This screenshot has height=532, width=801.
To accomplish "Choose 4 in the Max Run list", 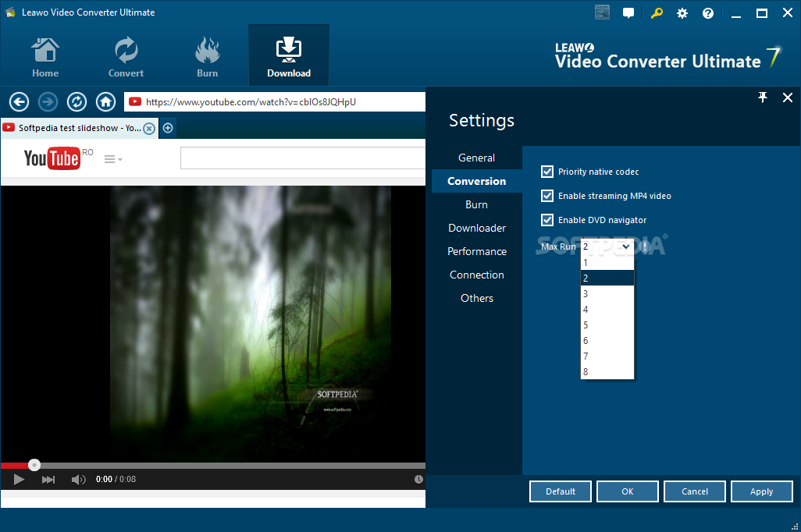I will 607,310.
